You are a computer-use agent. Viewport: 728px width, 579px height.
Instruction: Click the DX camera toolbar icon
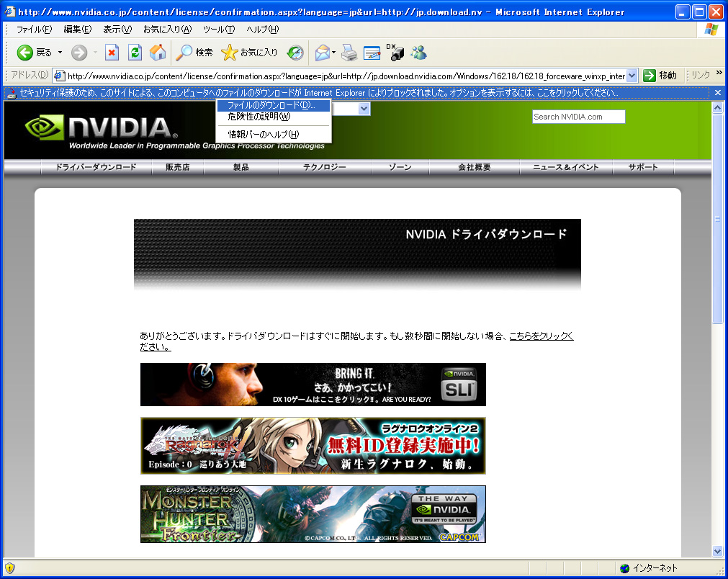395,53
